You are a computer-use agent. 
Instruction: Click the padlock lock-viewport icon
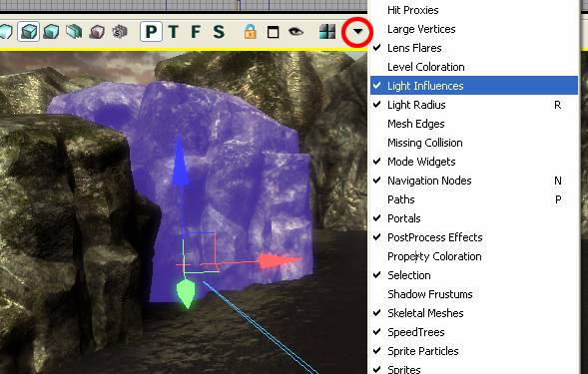pos(251,32)
